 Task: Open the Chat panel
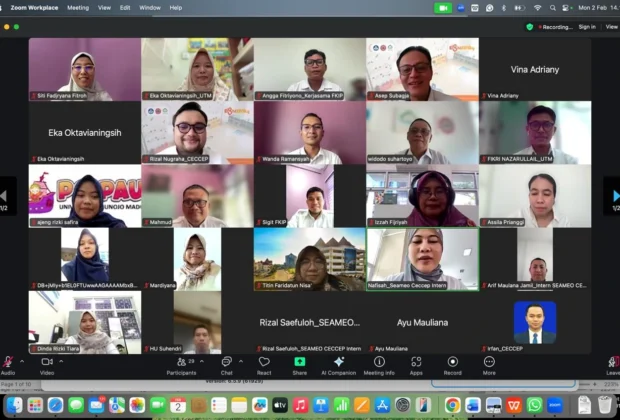(x=226, y=364)
